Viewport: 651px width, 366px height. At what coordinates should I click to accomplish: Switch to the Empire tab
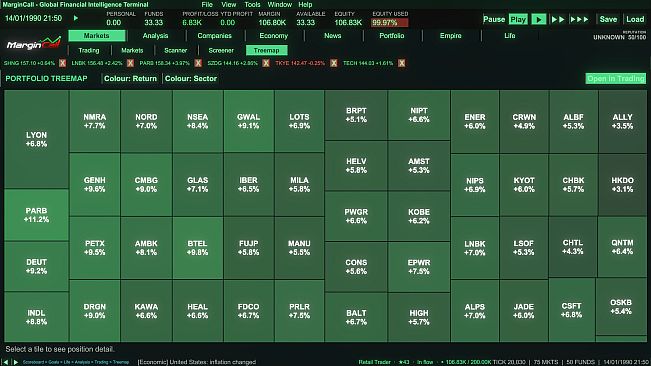450,36
